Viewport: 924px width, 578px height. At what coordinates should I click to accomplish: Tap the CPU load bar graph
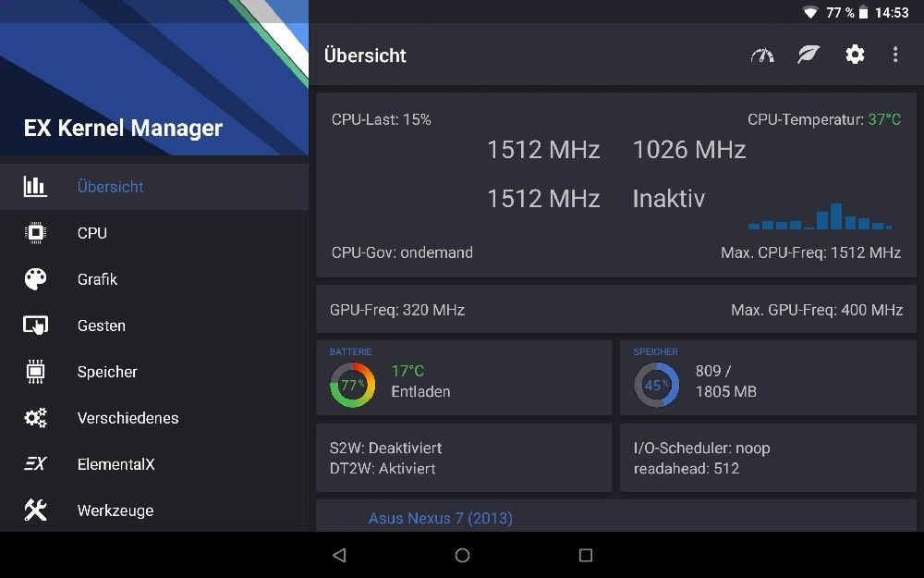coord(820,216)
